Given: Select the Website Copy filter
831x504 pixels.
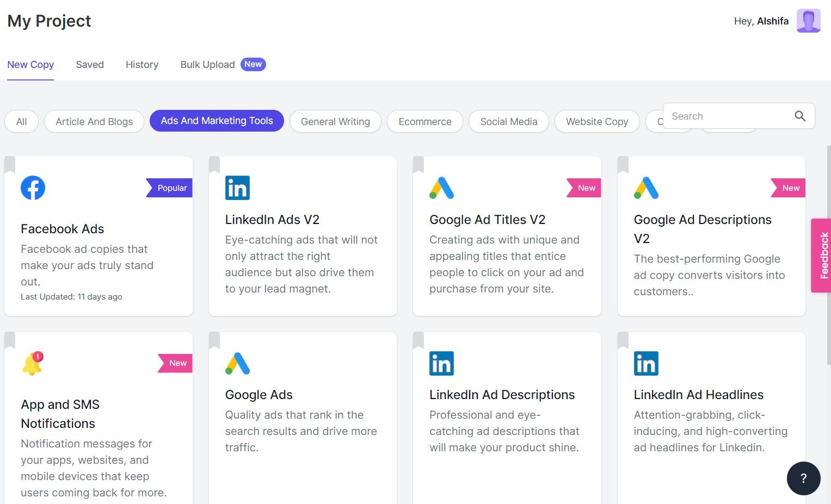Looking at the screenshot, I should [x=597, y=121].
